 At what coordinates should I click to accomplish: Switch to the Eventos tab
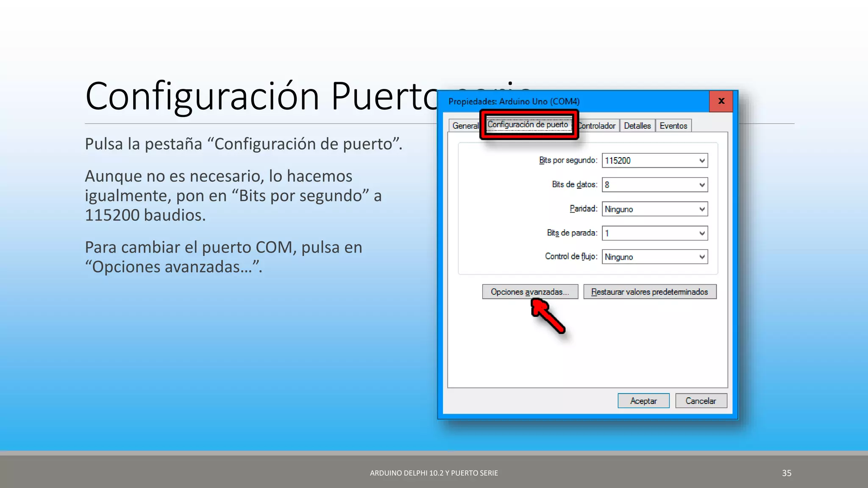tap(673, 126)
